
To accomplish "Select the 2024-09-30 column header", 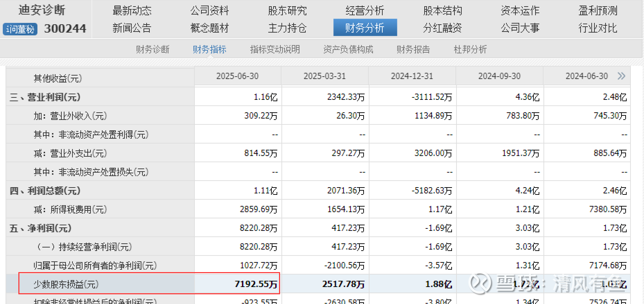I will tap(499, 76).
